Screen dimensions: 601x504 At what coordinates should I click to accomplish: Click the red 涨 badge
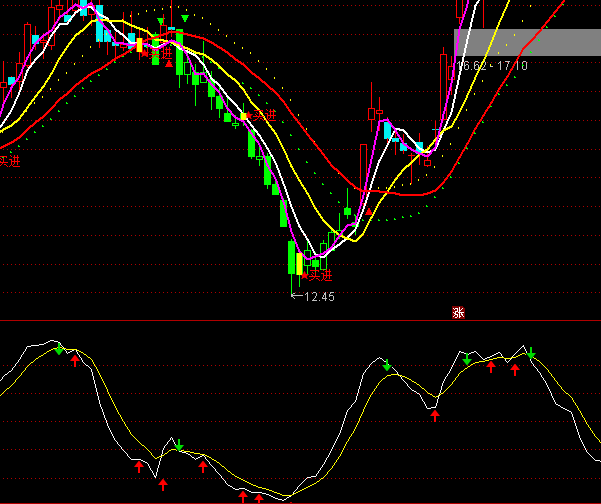pos(459,312)
